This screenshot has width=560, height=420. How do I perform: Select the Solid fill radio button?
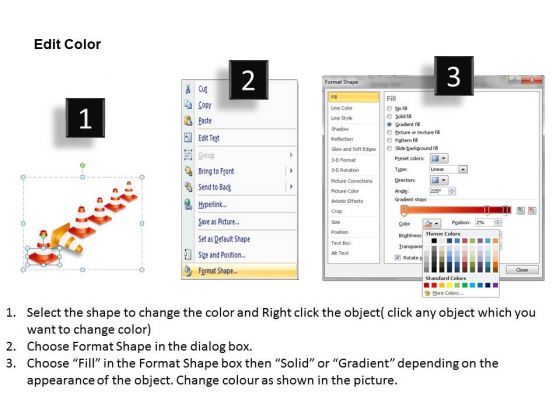point(390,116)
